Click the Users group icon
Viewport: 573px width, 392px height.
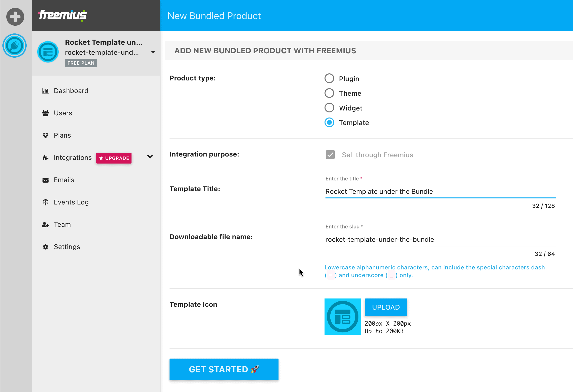click(x=45, y=113)
